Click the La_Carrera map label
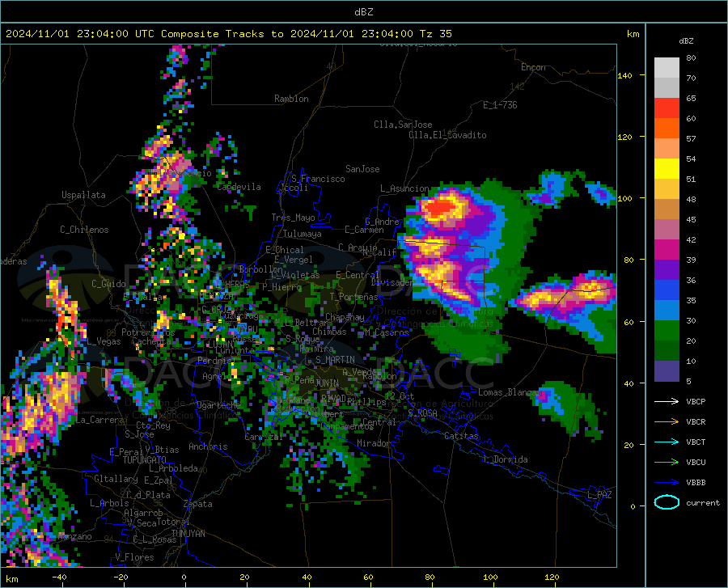This screenshot has width=728, height=588. [x=99, y=420]
